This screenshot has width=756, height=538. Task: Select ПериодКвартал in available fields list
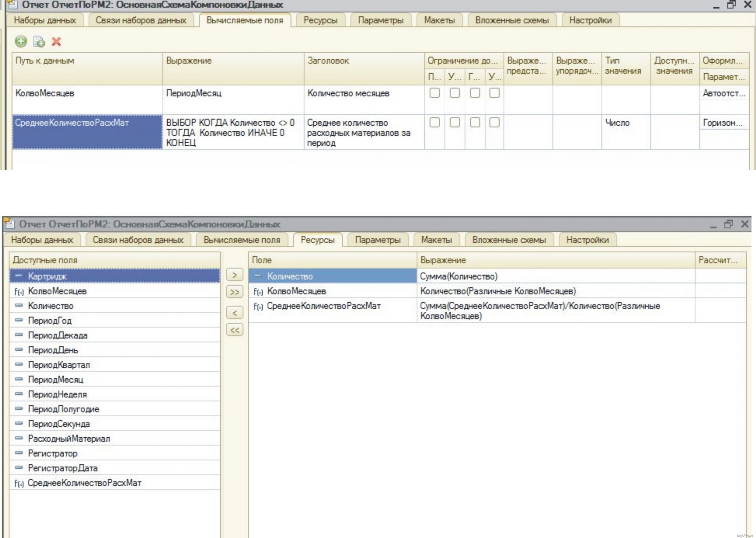(115, 365)
